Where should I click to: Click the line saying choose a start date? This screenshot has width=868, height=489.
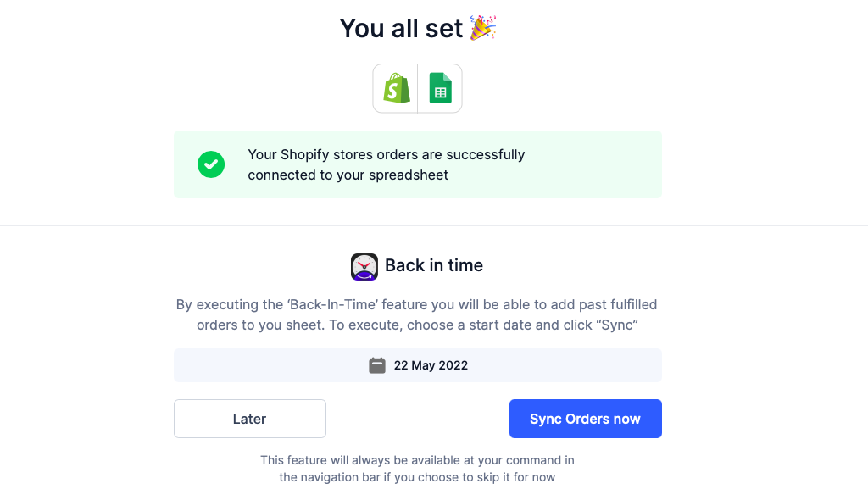coord(417,325)
